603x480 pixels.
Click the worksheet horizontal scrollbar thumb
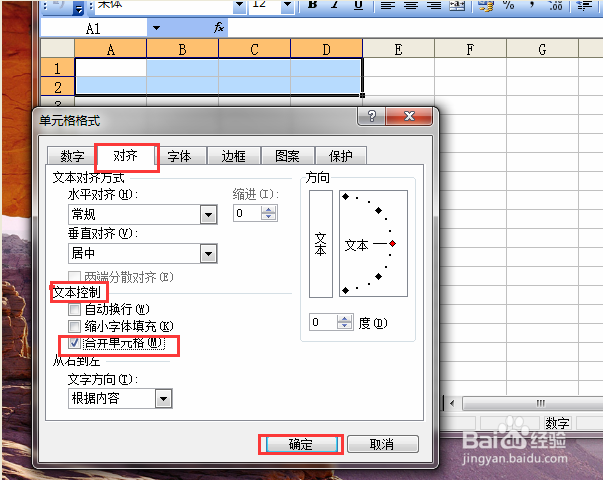(x=533, y=403)
